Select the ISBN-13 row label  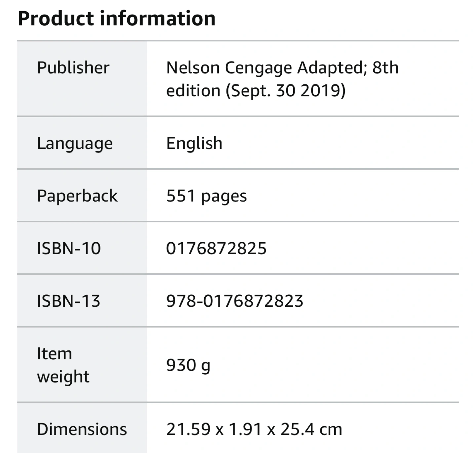(68, 301)
